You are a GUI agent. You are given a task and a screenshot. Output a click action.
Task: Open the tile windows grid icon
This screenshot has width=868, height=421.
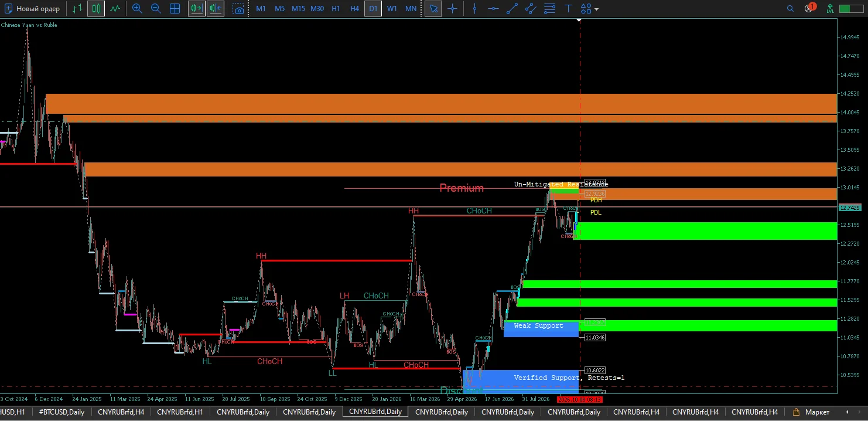pyautogui.click(x=175, y=9)
